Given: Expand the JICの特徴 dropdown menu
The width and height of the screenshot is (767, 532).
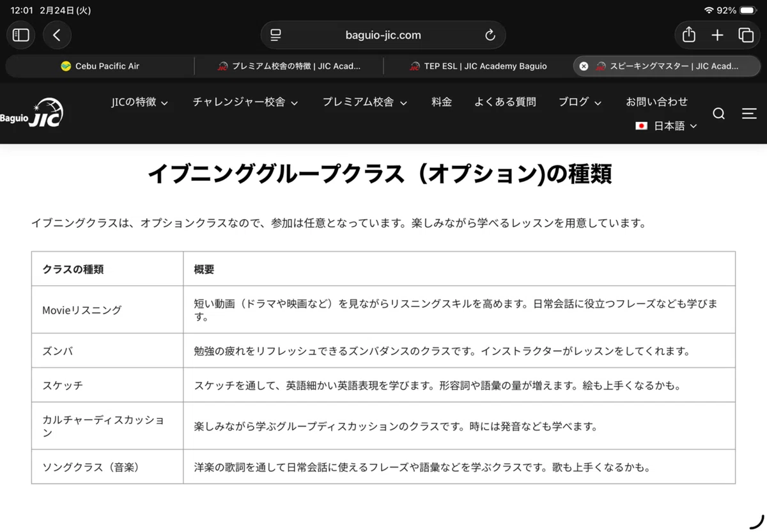Looking at the screenshot, I should coord(139,102).
